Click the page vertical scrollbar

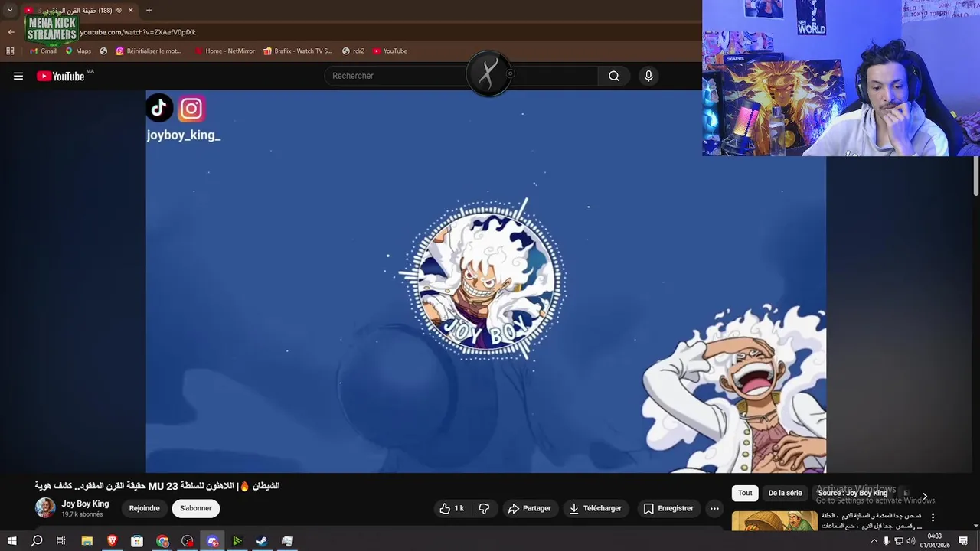pos(976,176)
